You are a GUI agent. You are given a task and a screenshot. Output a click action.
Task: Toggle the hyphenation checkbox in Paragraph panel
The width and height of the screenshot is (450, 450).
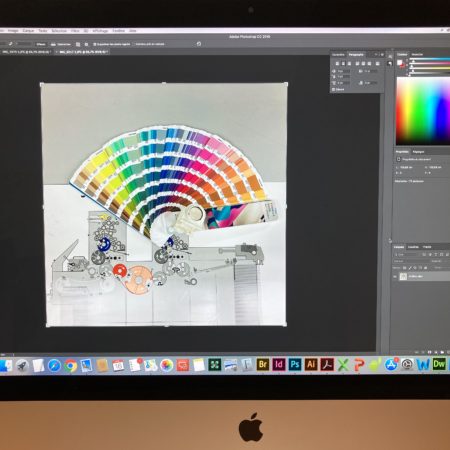click(x=333, y=89)
